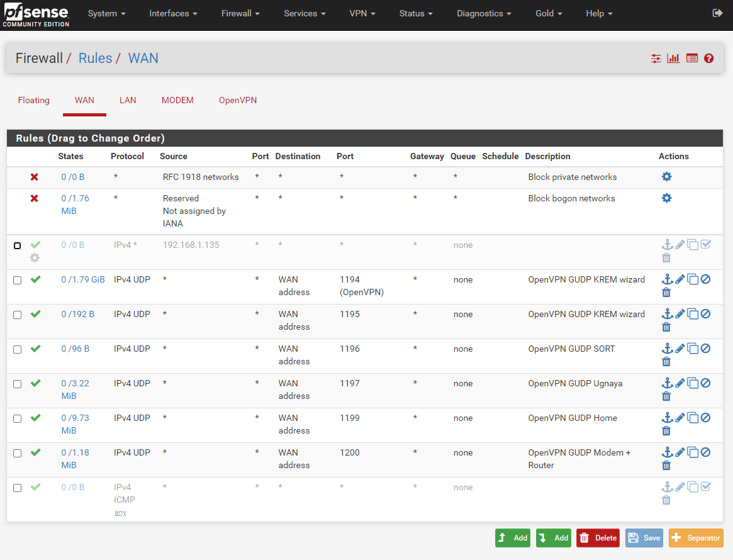Click the orange Separator button
The height and width of the screenshot is (560, 733).
coord(696,538)
